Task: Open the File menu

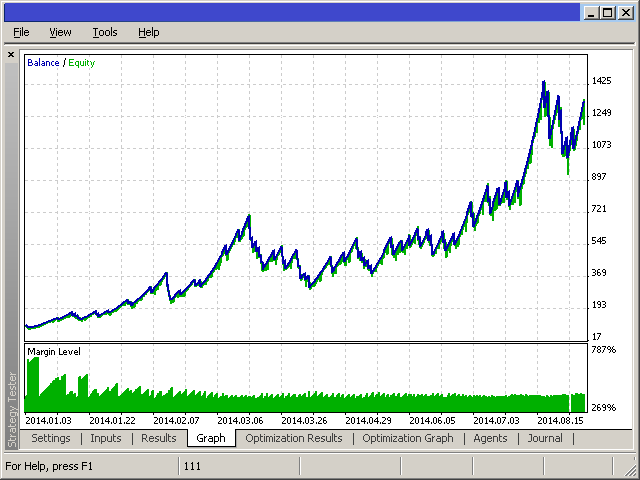Action: coord(21,32)
